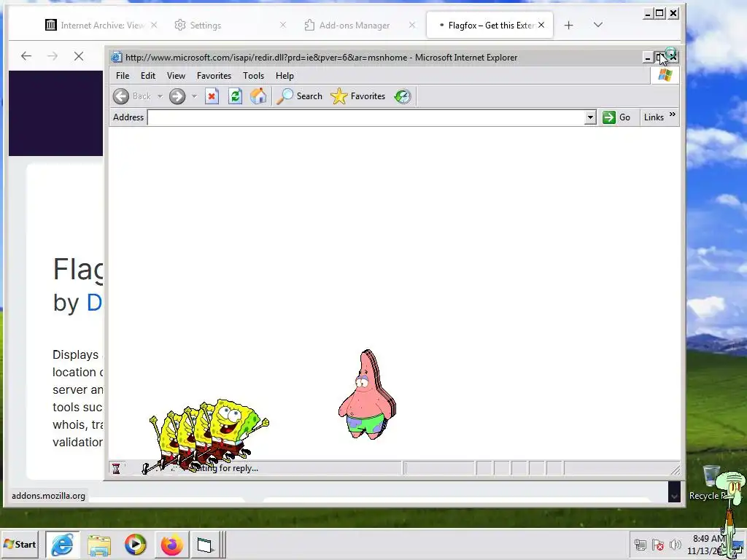The height and width of the screenshot is (560, 747).
Task: Click the addons.mozilla.org status text
Action: 48,496
